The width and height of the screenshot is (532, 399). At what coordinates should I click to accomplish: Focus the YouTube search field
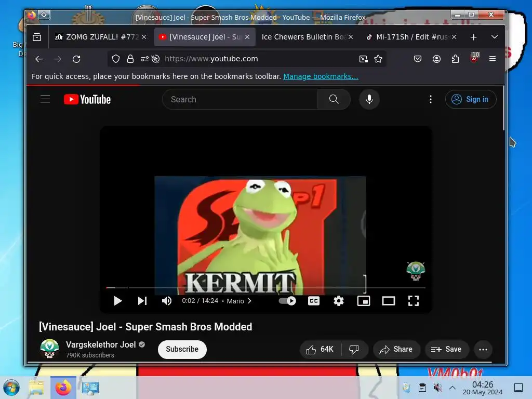click(x=240, y=99)
